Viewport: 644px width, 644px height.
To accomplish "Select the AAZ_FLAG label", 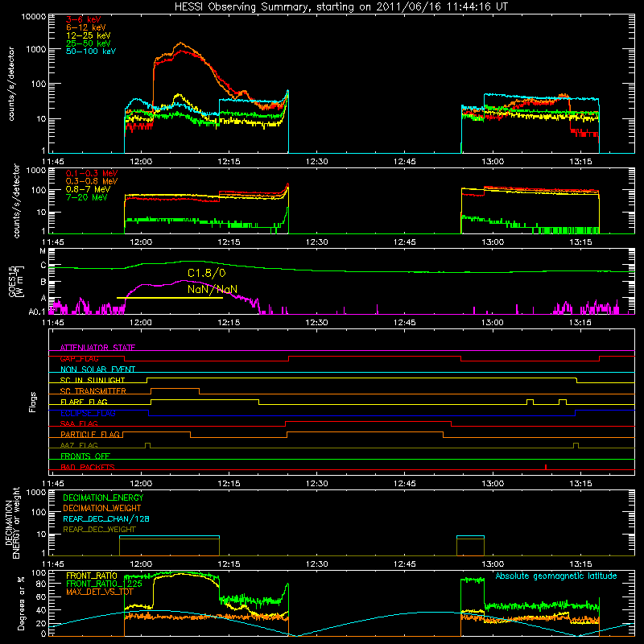I will pos(79,445).
